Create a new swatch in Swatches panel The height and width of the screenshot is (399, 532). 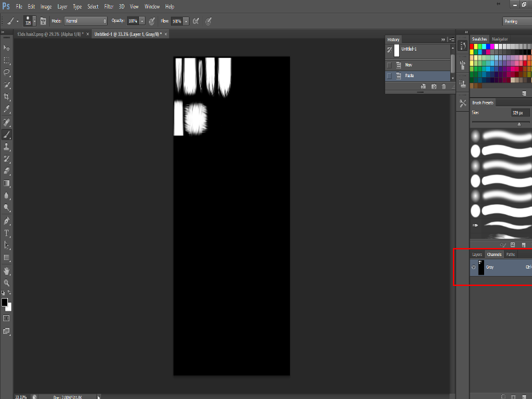click(x=524, y=93)
